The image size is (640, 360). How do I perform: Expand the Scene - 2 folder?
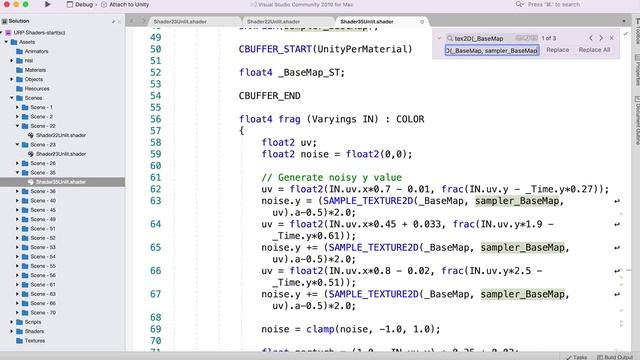(18, 117)
